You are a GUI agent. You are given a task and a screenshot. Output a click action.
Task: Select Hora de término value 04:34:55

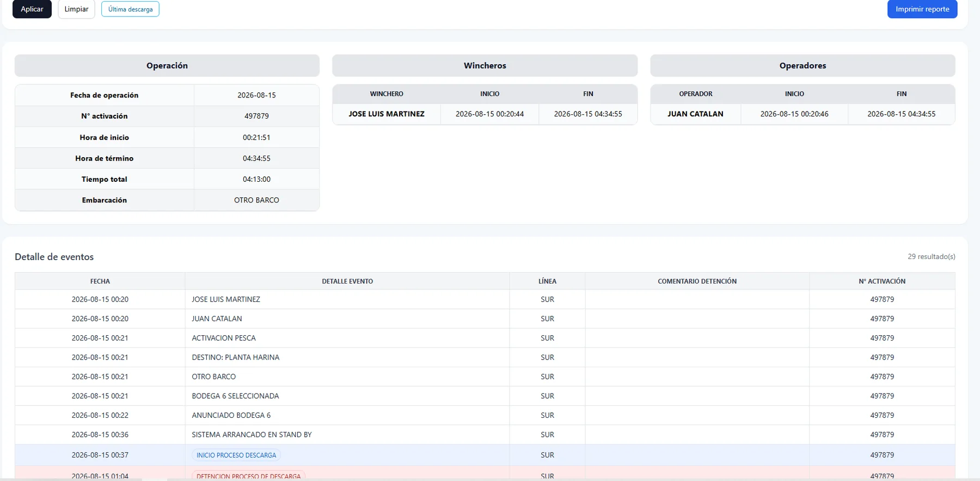(x=256, y=158)
